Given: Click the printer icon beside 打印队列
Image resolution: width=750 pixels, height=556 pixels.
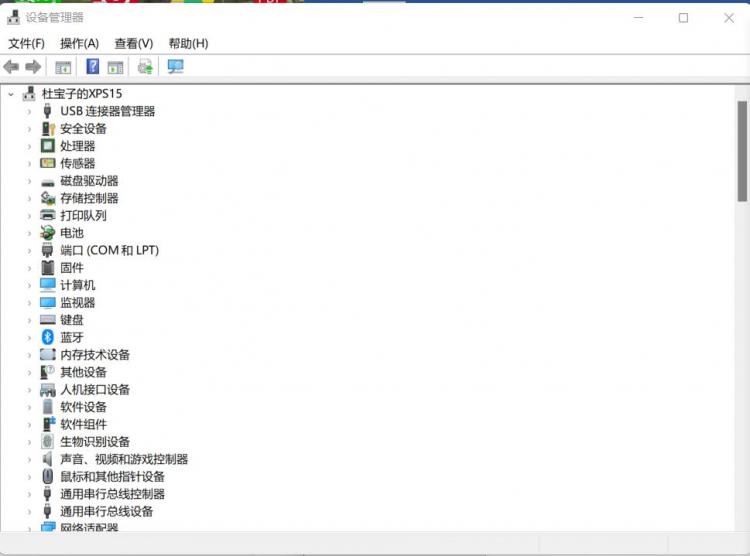Looking at the screenshot, I should click(48, 215).
